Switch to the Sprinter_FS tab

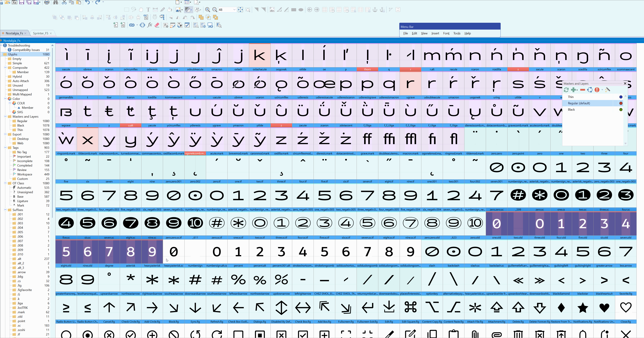40,33
